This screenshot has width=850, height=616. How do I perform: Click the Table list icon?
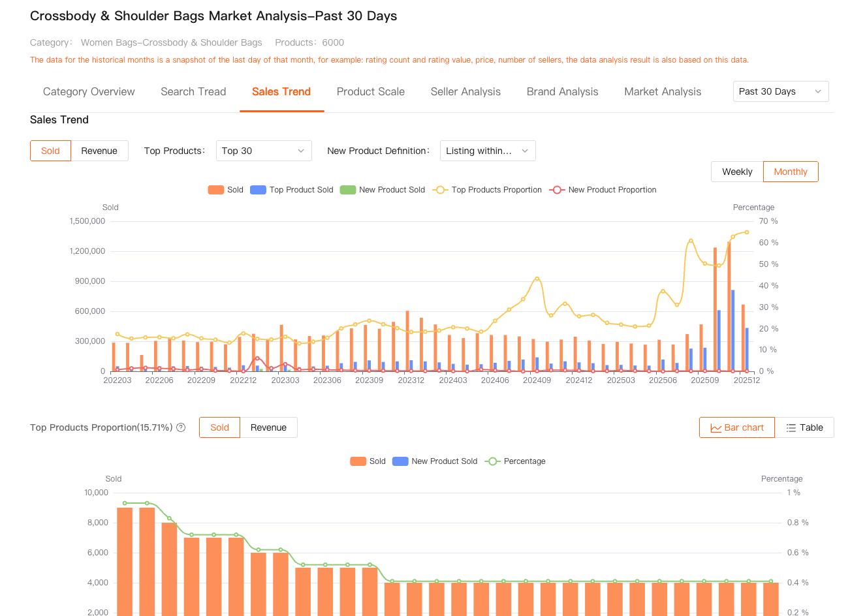[x=791, y=428]
